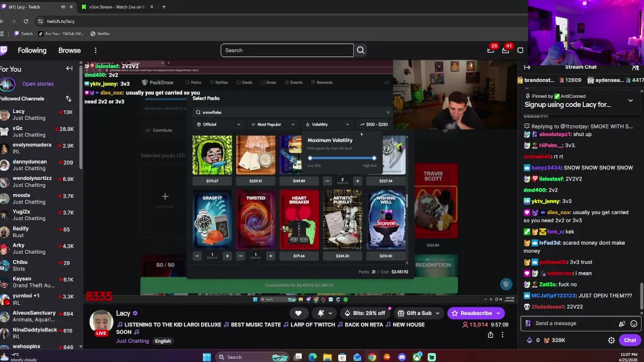Sort followed channels with the arrows icon
This screenshot has width=644, height=362.
coord(68,99)
